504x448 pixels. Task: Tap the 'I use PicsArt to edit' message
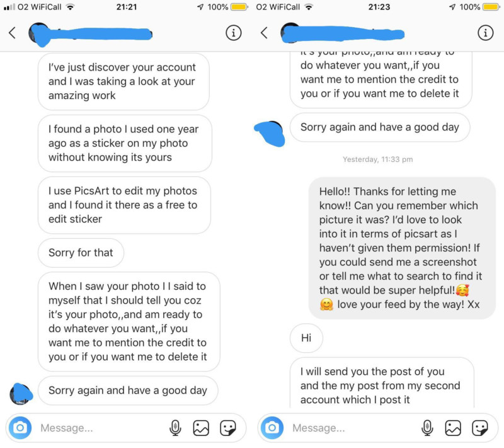124,205
